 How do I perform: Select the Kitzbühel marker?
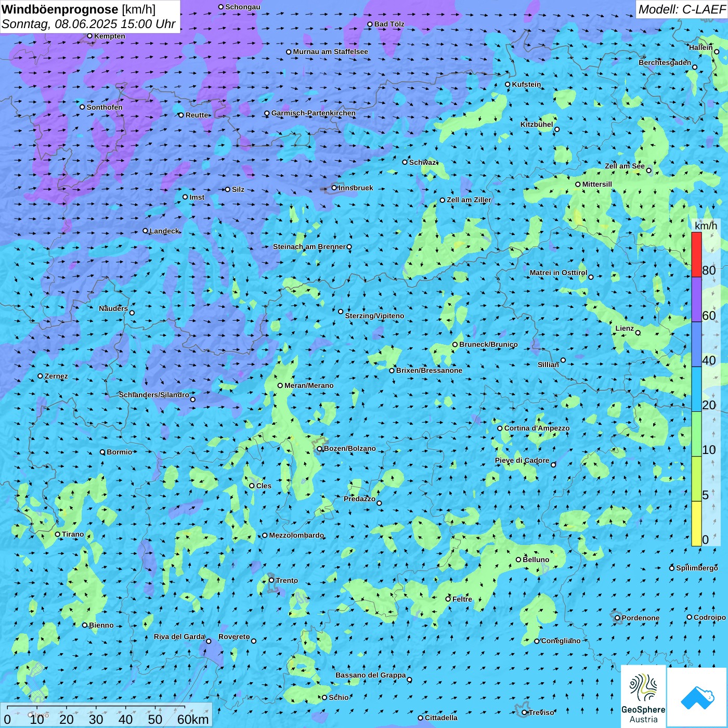pyautogui.click(x=557, y=129)
